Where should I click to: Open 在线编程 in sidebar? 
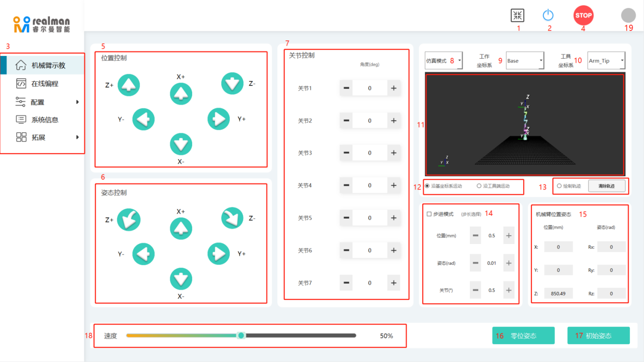42,84
